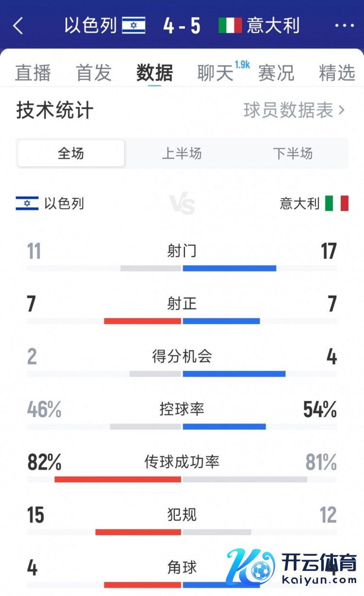Image resolution: width=364 pixels, height=596 pixels.
Task: Tap the back arrow icon
Action: (x=18, y=26)
